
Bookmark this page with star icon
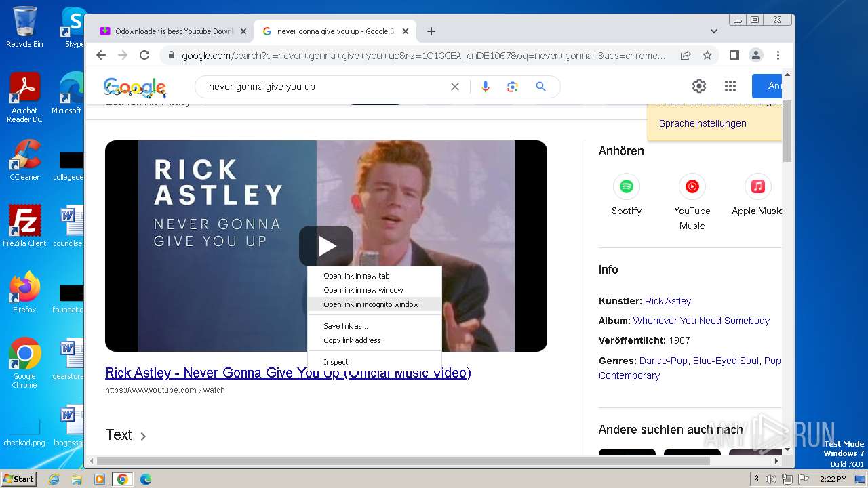pos(707,56)
